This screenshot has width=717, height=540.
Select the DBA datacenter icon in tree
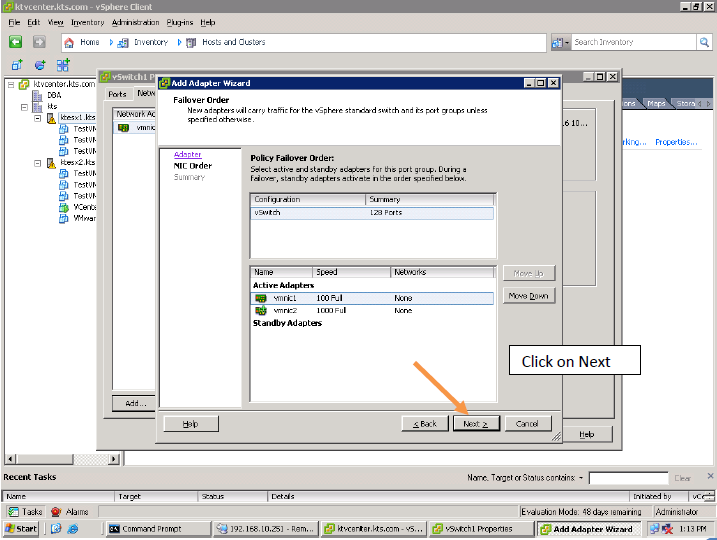tap(37, 96)
